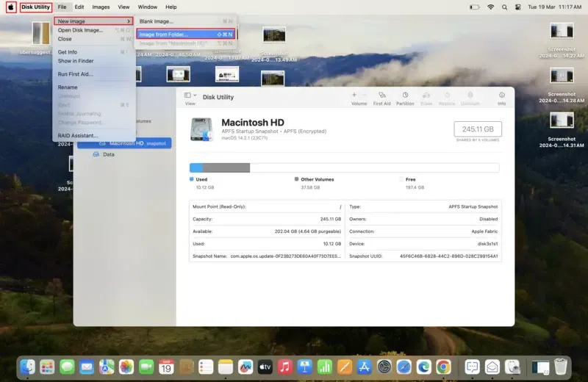Image resolution: width=588 pixels, height=382 pixels.
Task: Select Image from Folder... option
Action: tap(186, 34)
